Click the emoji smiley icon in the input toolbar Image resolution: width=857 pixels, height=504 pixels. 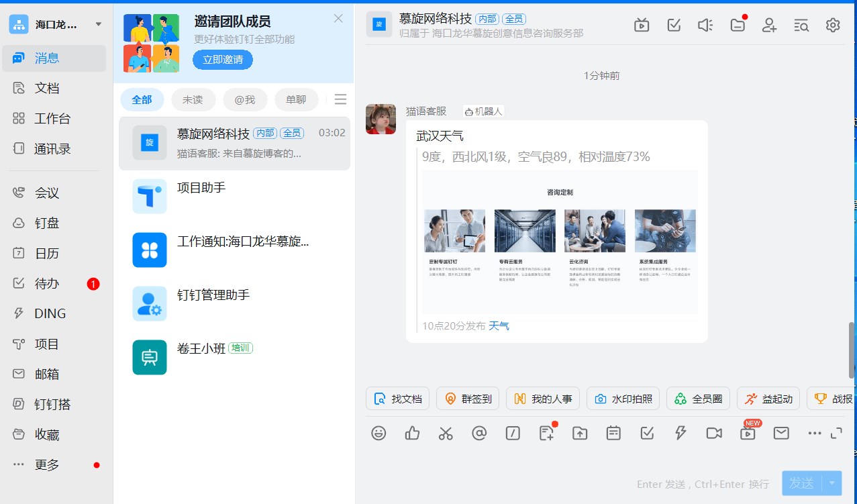pos(379,434)
